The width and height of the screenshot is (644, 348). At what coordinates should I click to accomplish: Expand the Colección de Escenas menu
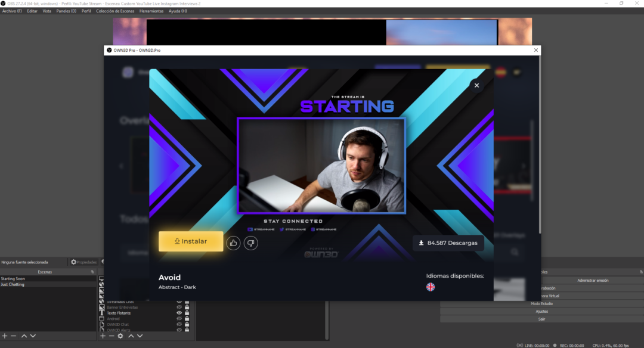[116, 11]
